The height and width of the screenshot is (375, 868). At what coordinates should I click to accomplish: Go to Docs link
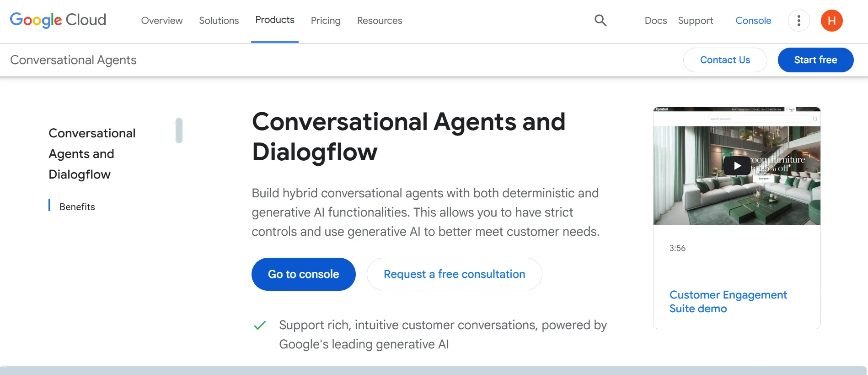pyautogui.click(x=656, y=21)
